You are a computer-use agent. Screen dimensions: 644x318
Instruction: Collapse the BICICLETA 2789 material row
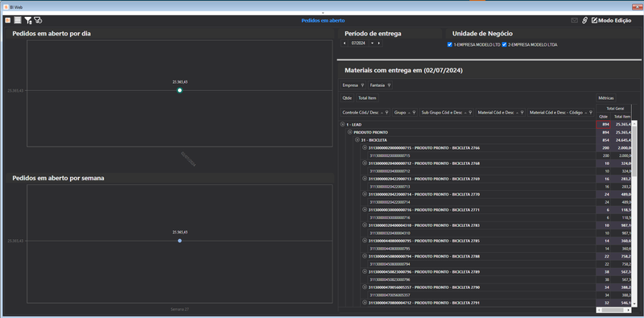click(365, 271)
